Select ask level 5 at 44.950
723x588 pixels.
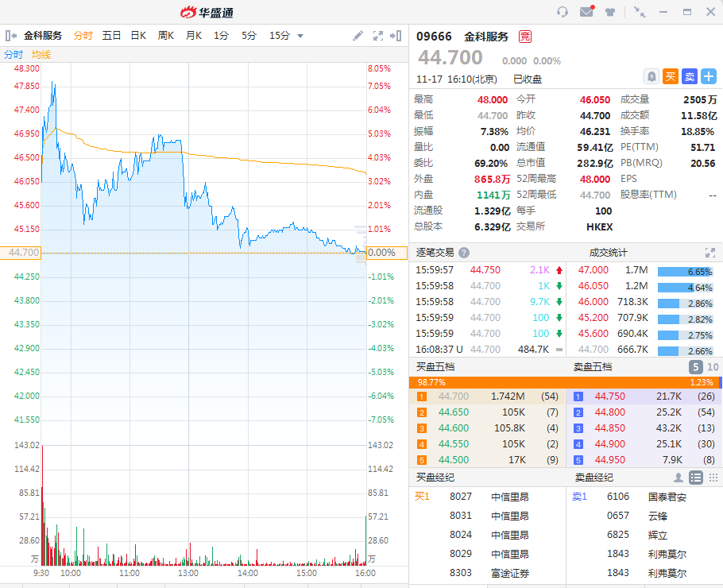pyautogui.click(x=644, y=460)
